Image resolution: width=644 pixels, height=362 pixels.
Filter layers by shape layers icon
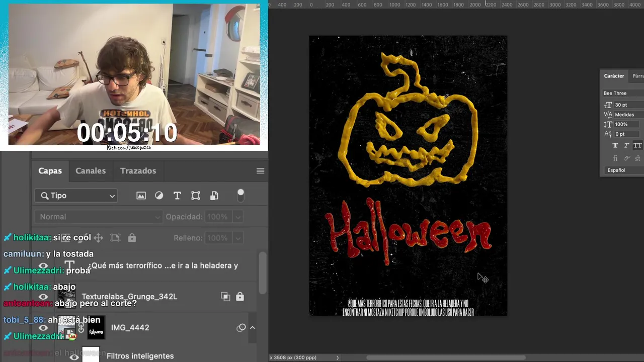(196, 196)
